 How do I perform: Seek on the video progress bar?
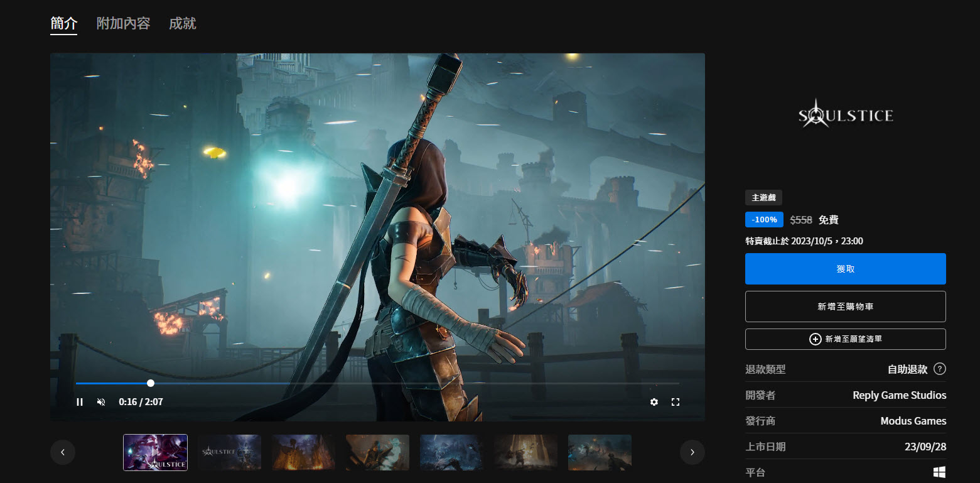pyautogui.click(x=377, y=383)
